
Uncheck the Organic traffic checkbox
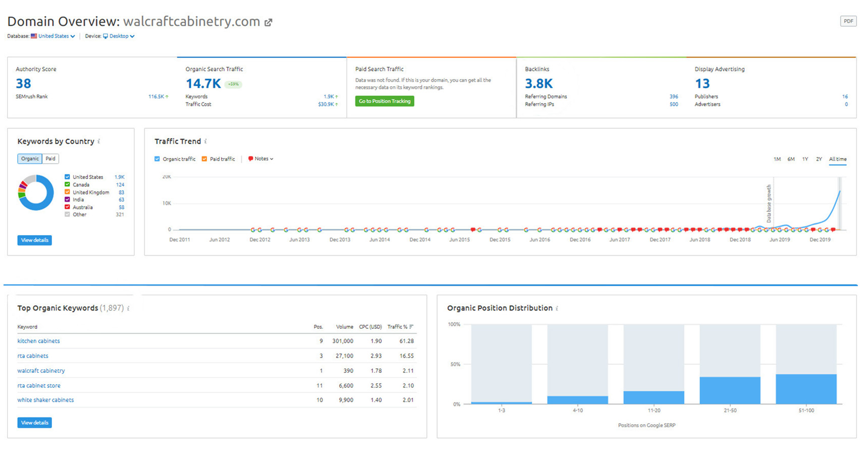[x=157, y=159]
